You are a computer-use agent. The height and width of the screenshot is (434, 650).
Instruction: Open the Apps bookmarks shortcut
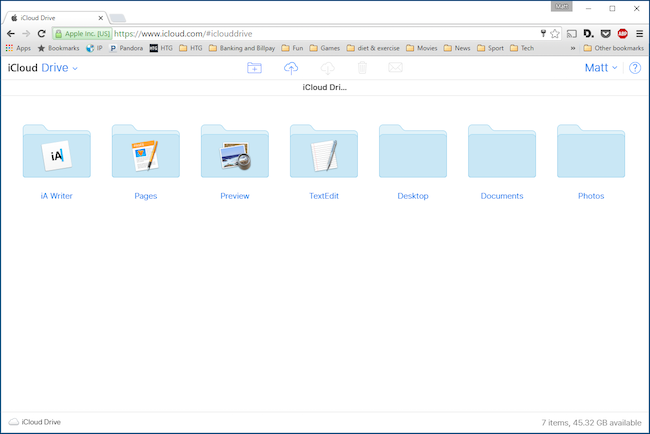click(x=18, y=48)
